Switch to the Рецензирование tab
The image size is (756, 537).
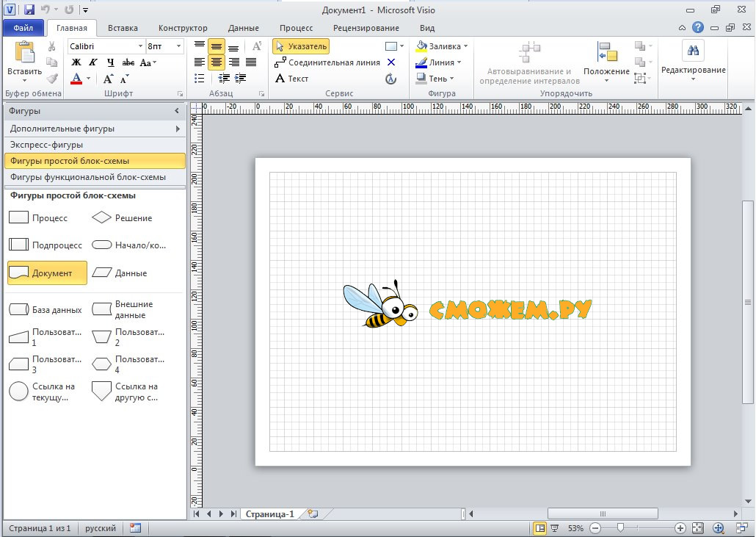pos(366,28)
